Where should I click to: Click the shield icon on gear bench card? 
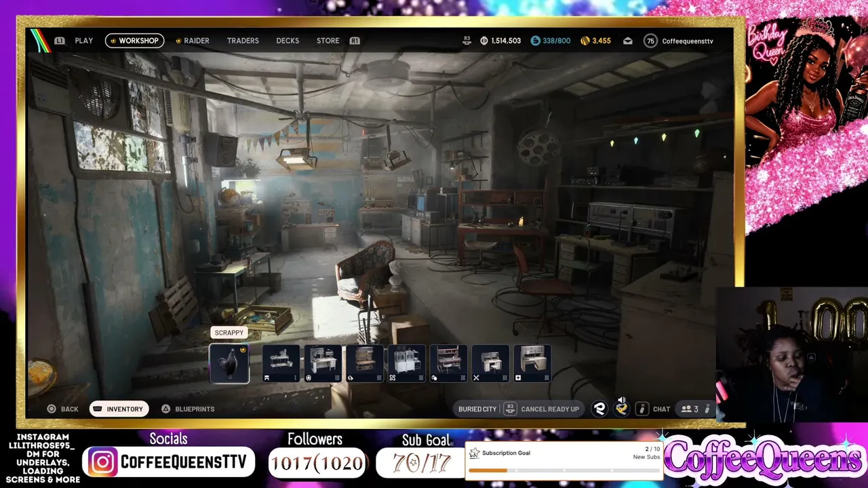(309, 378)
